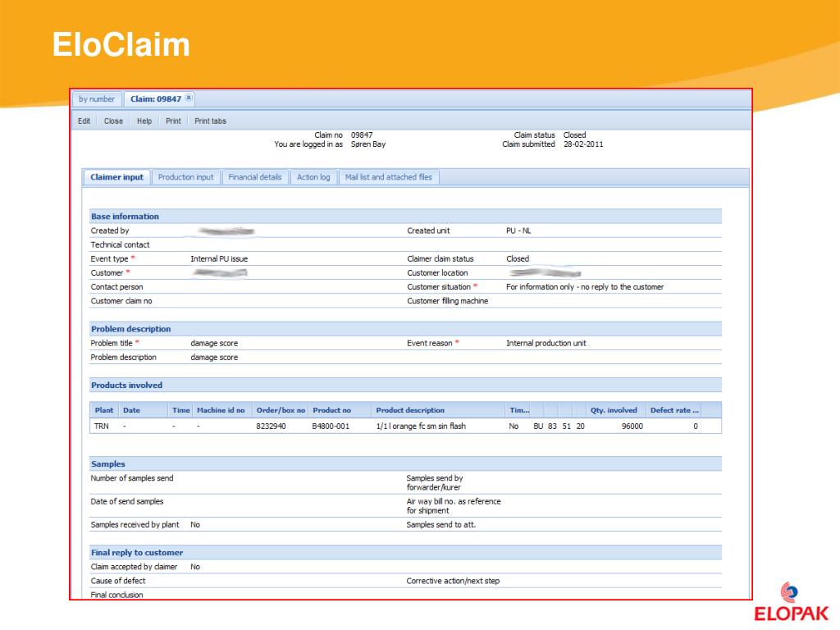Screen dimensions: 840x630
Task: Click product number B4800-001
Action: pos(331,427)
